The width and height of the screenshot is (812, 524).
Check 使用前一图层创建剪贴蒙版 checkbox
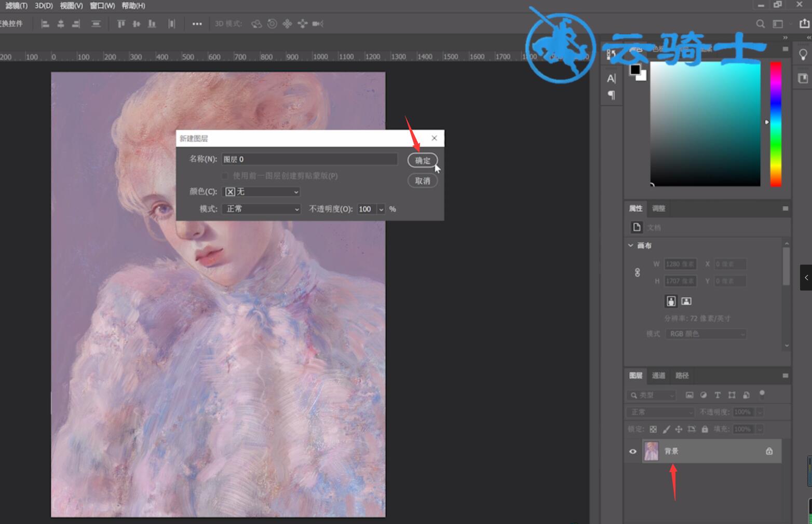click(225, 176)
